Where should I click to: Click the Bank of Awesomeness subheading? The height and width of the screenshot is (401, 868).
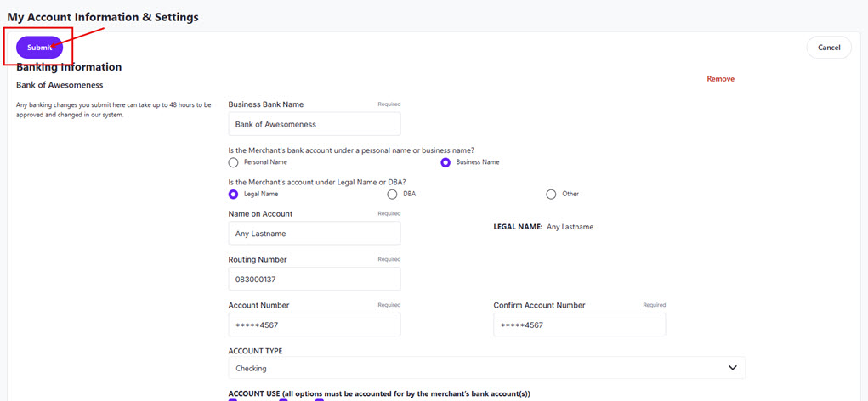click(x=60, y=85)
